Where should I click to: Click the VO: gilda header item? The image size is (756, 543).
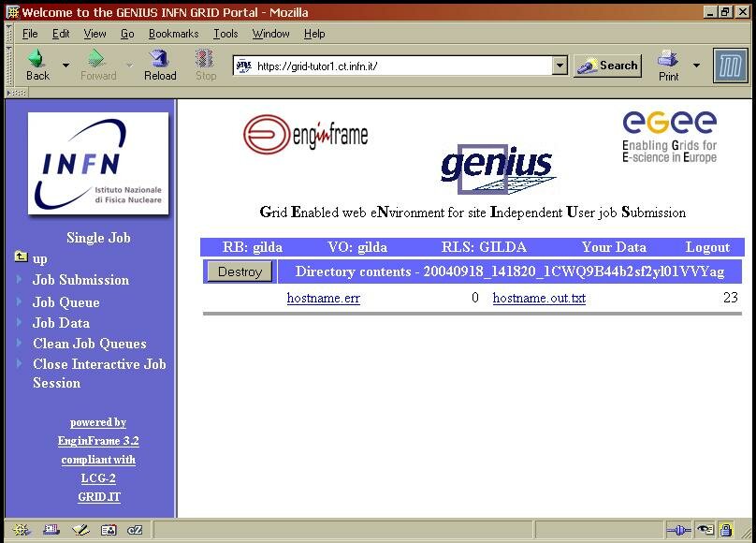coord(357,247)
